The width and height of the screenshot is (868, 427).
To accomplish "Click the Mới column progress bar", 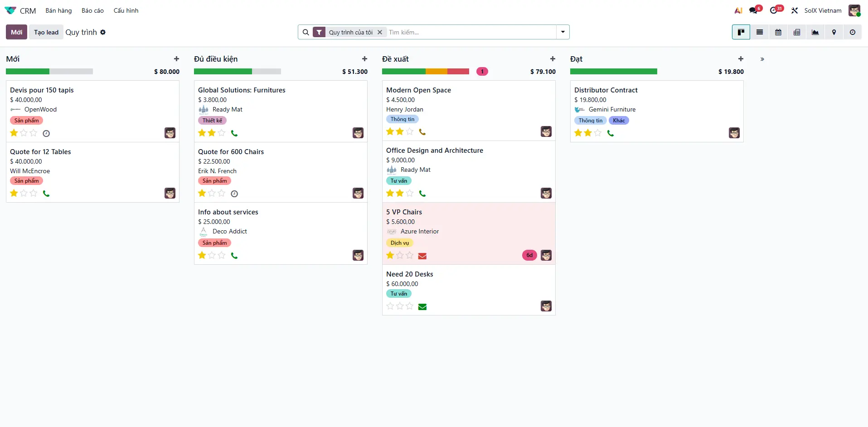I will point(49,71).
